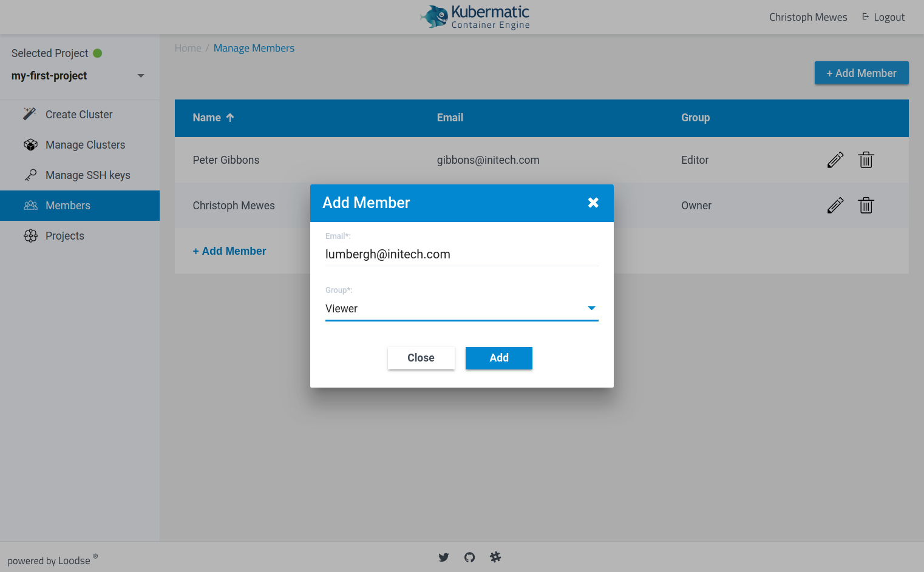The width and height of the screenshot is (924, 572).
Task: Expand the my-first-project selector dropdown
Action: [141, 76]
